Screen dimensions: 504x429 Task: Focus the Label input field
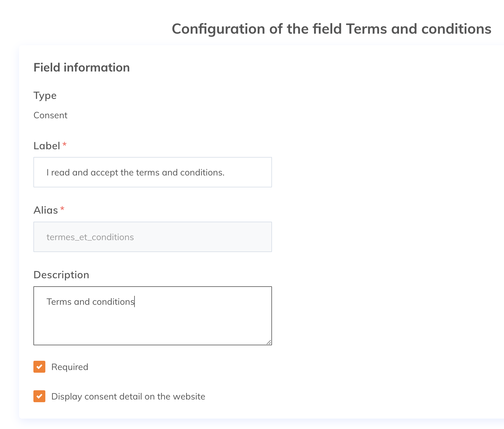click(152, 172)
